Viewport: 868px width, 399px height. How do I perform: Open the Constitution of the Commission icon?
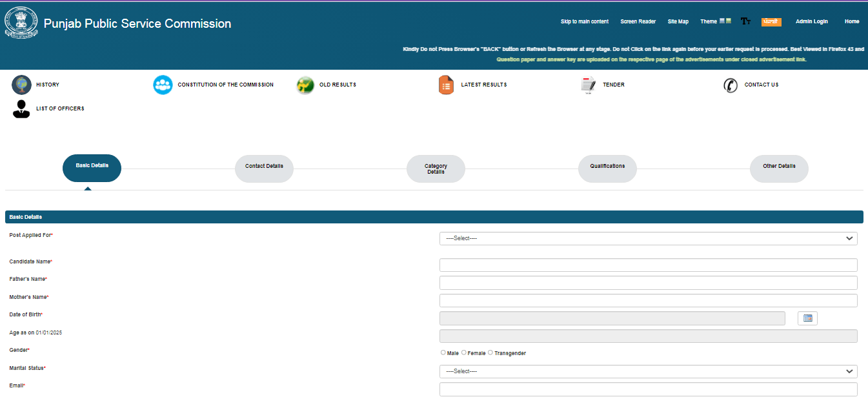click(163, 85)
